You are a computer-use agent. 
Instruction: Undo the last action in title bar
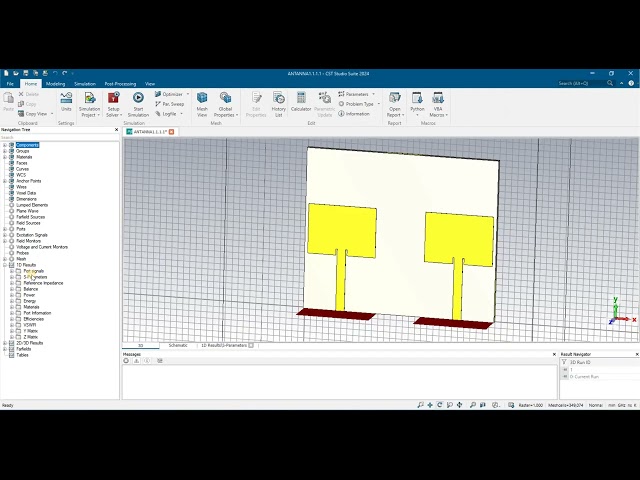coord(55,73)
